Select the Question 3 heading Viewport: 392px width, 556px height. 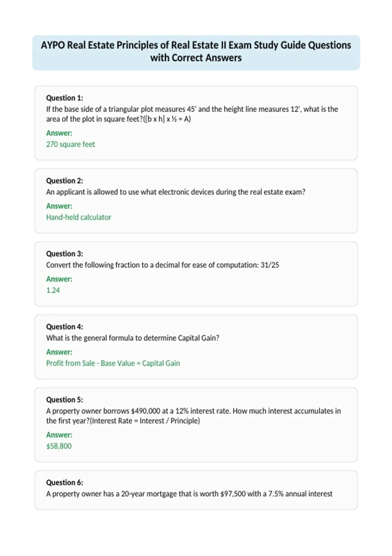click(x=65, y=253)
